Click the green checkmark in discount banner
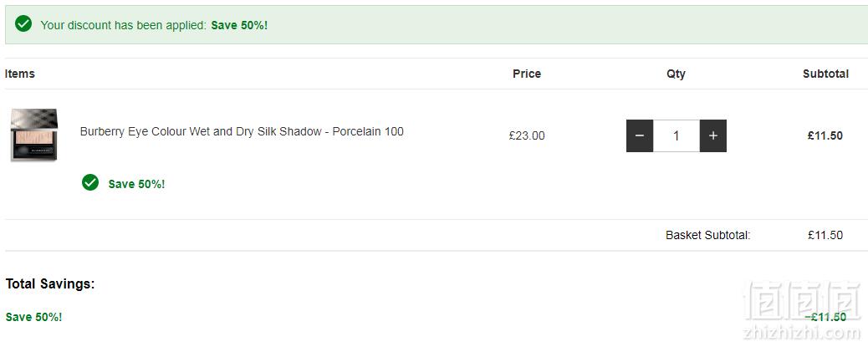 click(23, 23)
